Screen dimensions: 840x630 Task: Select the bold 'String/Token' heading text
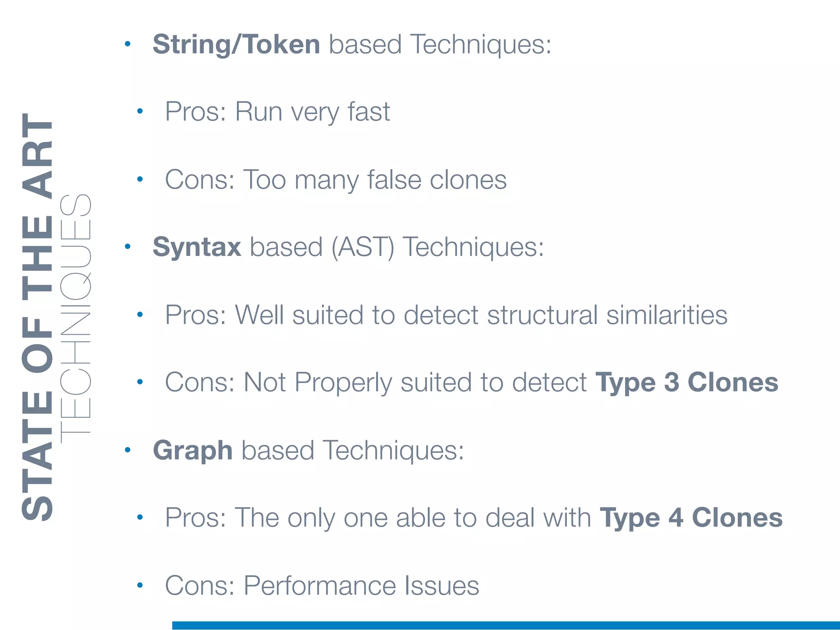236,44
